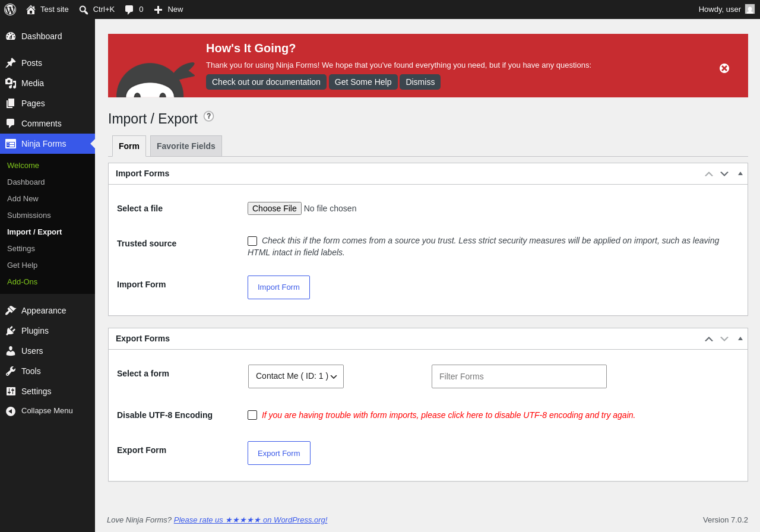760x532 pixels.
Task: Enable the Trusted source checkbox
Action: pos(252,241)
